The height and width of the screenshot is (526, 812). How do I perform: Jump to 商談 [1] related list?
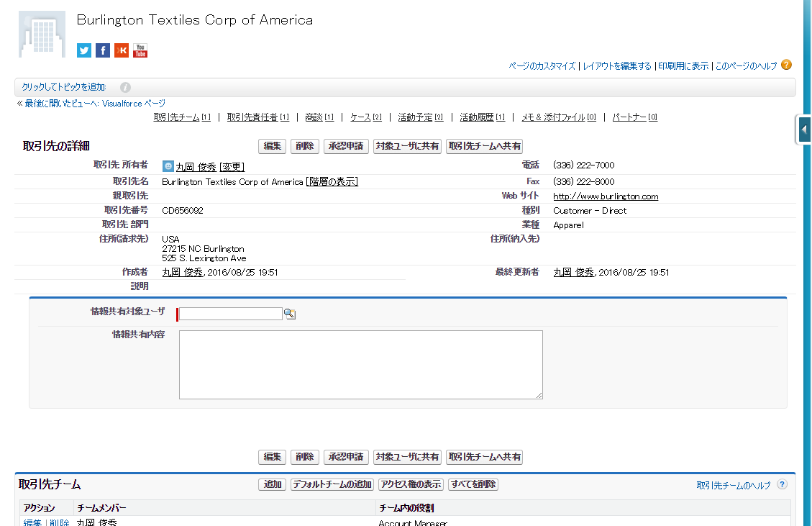pyautogui.click(x=319, y=117)
